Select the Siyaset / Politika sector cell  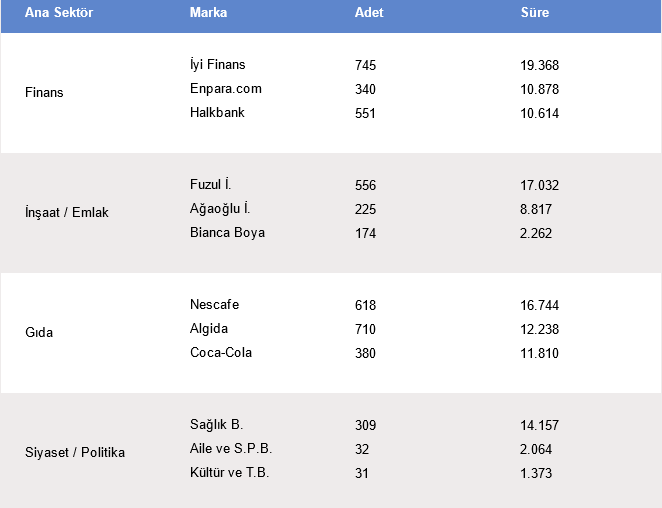[x=75, y=453]
